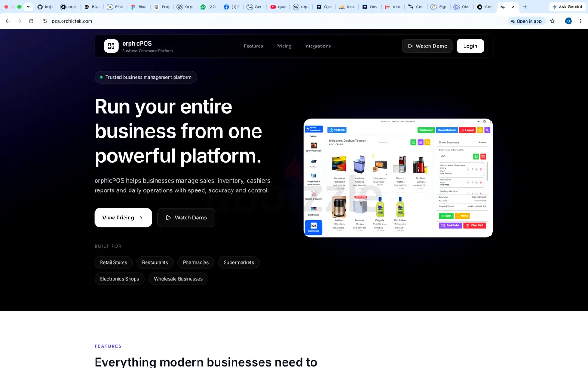Viewport: 588px width, 368px height.
Task: Open a new browser tab
Action: pos(525,7)
